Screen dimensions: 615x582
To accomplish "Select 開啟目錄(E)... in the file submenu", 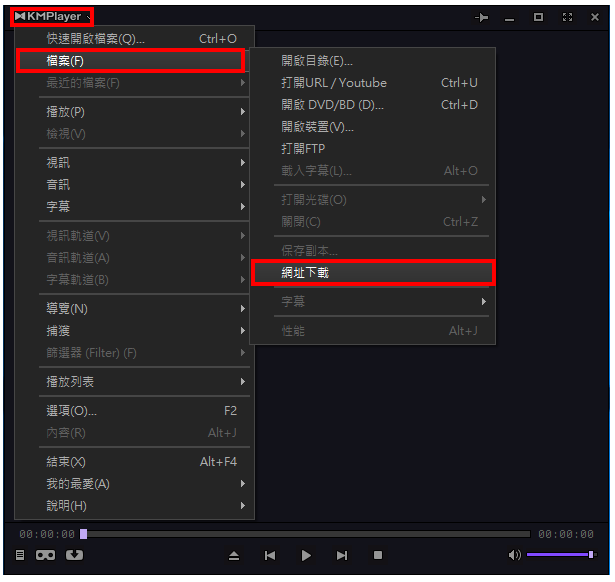I will click(373, 61).
